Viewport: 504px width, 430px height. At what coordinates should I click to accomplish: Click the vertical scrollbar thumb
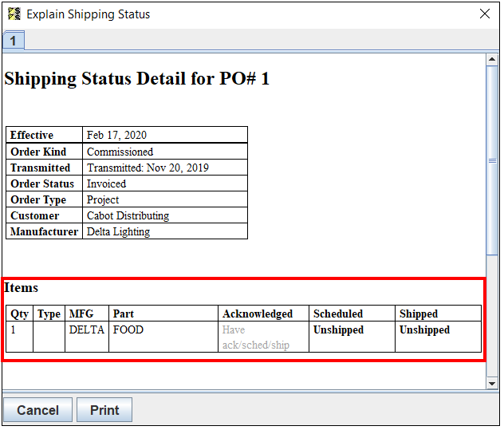coord(492,160)
